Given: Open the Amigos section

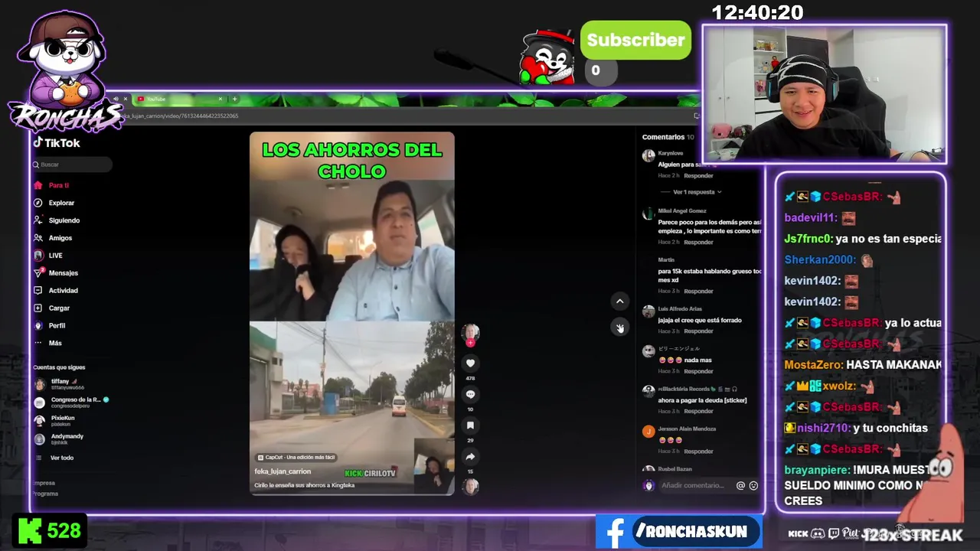Looking at the screenshot, I should pyautogui.click(x=53, y=238).
